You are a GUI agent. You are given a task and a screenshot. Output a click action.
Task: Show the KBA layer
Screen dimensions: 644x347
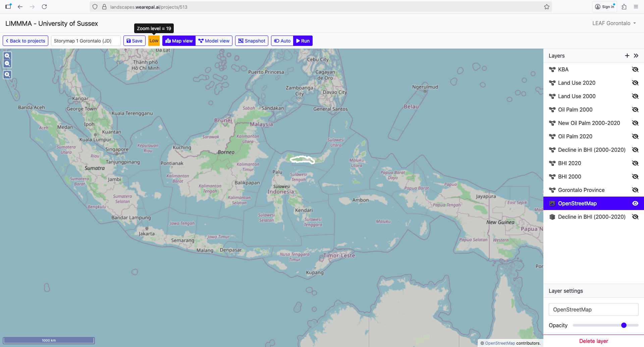click(x=635, y=69)
